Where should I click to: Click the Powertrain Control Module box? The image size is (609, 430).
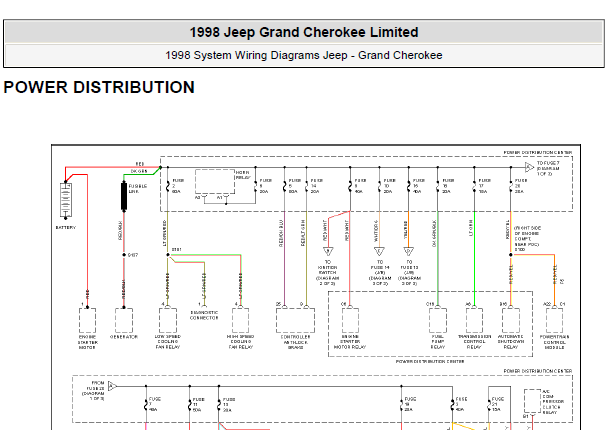[x=554, y=320]
